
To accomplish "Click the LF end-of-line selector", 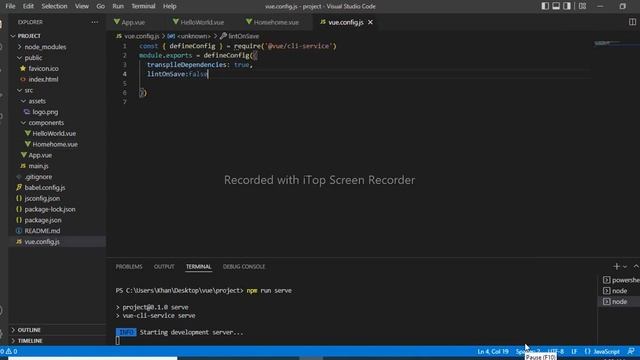I will (x=574, y=351).
